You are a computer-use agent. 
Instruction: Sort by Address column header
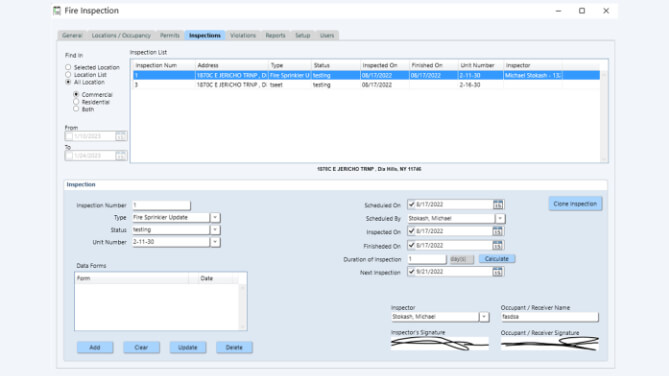231,65
